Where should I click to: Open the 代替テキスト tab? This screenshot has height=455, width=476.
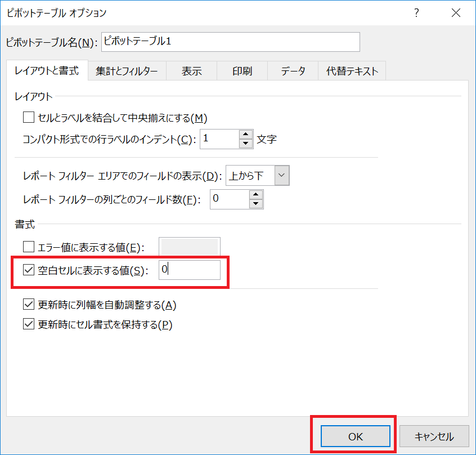[x=352, y=71]
